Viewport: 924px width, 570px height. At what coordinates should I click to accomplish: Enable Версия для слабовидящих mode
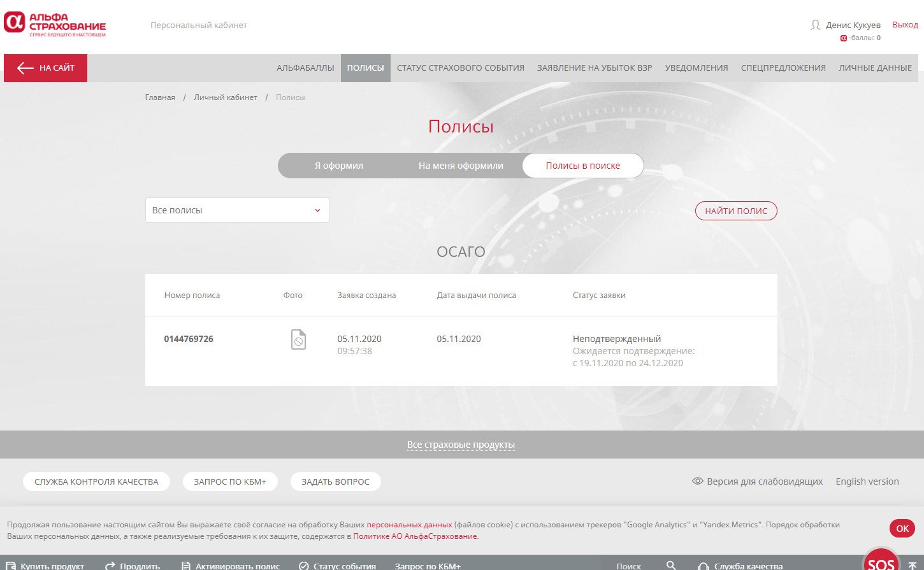[757, 481]
